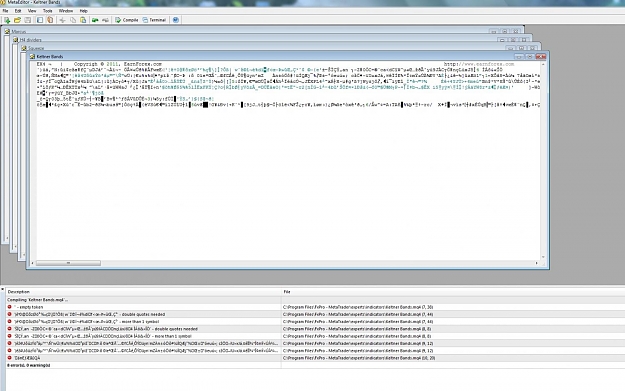The width and height of the screenshot is (625, 391).
Task: Click the 'Copyright © 2011, EarnForex.com' code line
Action: [118, 64]
